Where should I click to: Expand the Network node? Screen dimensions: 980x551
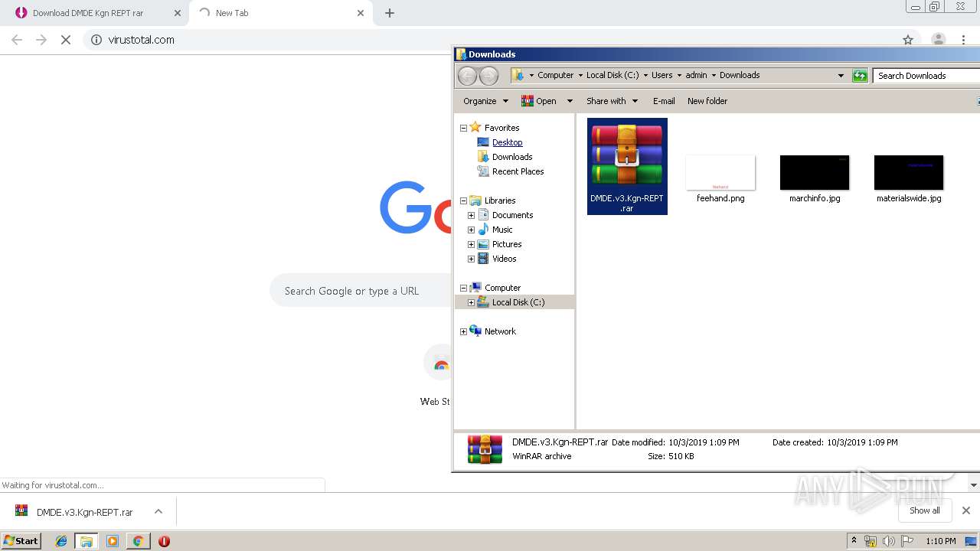[463, 331]
